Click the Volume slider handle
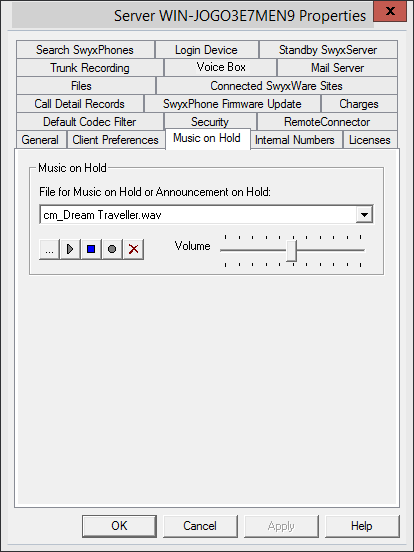Viewport: 414px width, 552px height. (x=291, y=251)
